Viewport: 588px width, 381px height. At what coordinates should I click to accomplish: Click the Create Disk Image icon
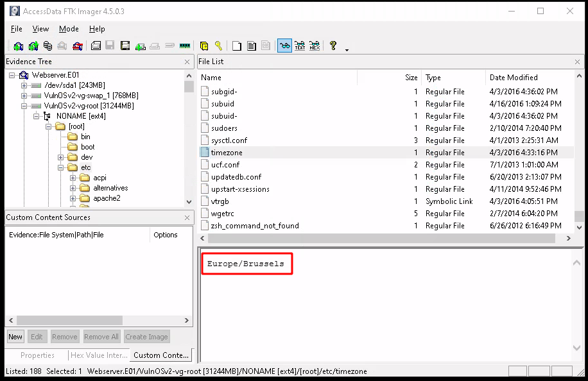click(96, 46)
